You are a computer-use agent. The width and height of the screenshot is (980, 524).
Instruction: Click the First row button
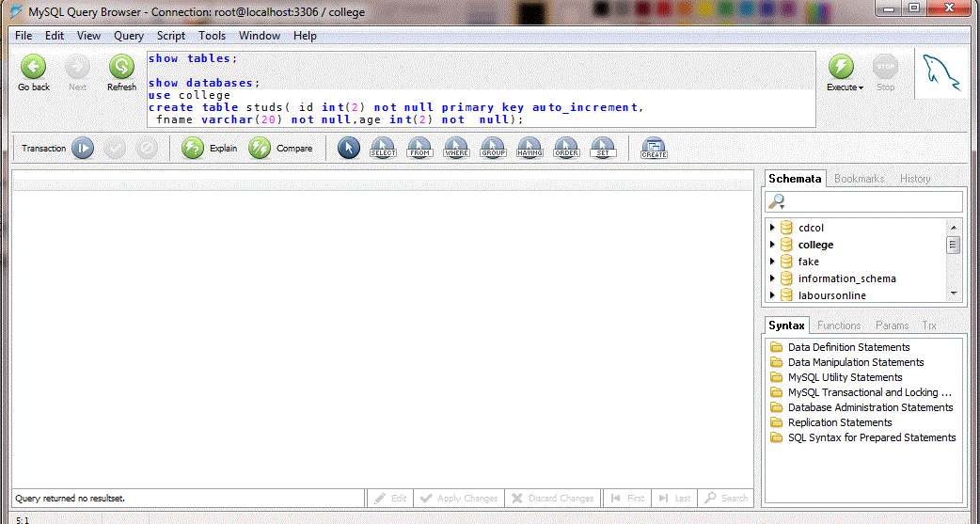coord(627,499)
